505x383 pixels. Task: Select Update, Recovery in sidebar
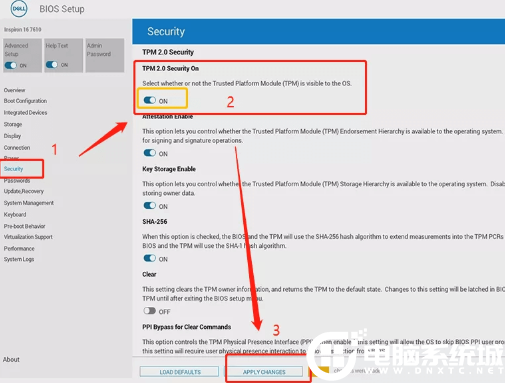24,191
